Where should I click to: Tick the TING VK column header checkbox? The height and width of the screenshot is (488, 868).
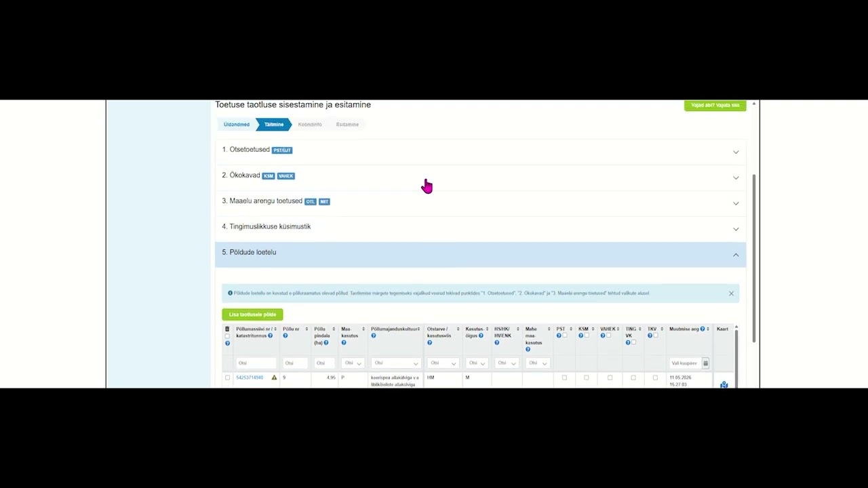[633, 342]
